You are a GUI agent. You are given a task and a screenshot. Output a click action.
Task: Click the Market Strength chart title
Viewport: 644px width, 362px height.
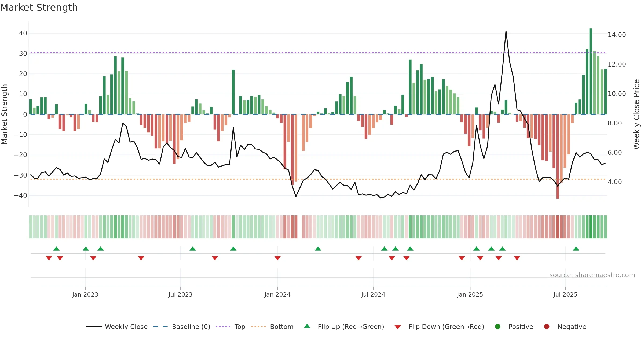coord(39,8)
